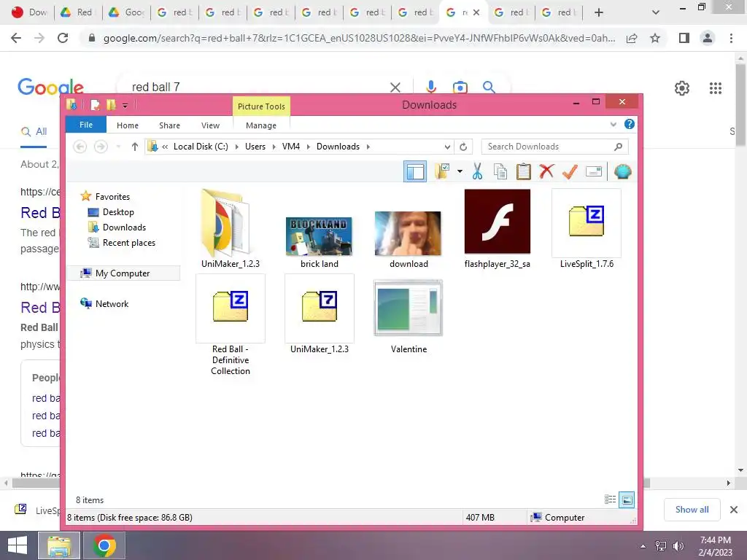Show hidden tray icons arrow
The width and height of the screenshot is (747, 560).
coord(643,546)
